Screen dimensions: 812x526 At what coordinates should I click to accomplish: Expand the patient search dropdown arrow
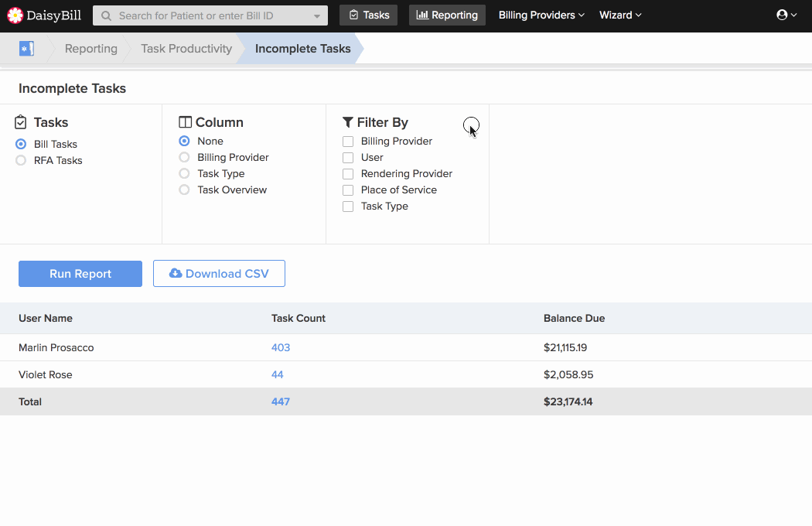point(317,16)
